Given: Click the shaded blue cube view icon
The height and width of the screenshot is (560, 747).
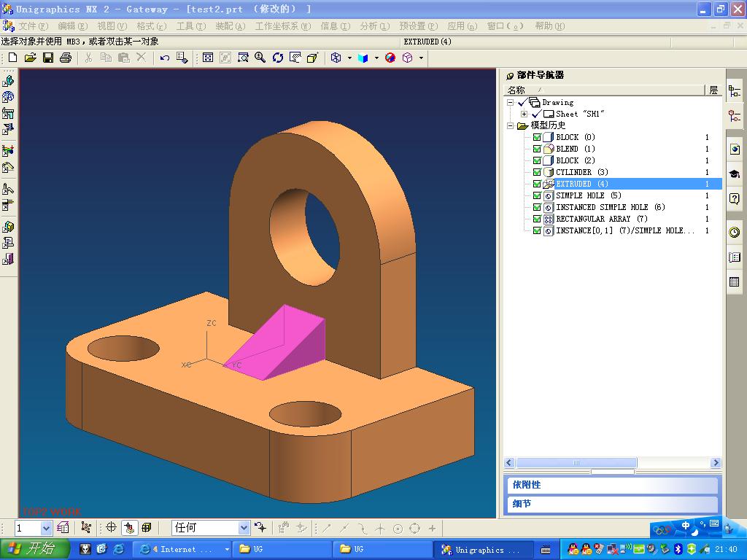Looking at the screenshot, I should (363, 58).
